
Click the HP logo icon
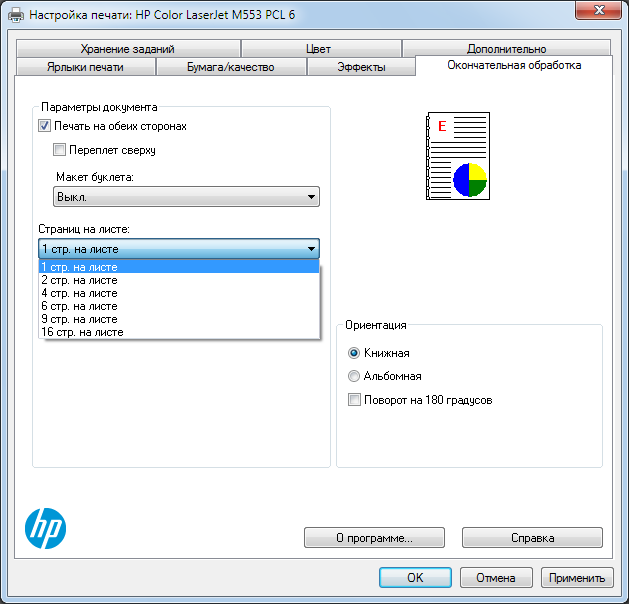pos(44,526)
